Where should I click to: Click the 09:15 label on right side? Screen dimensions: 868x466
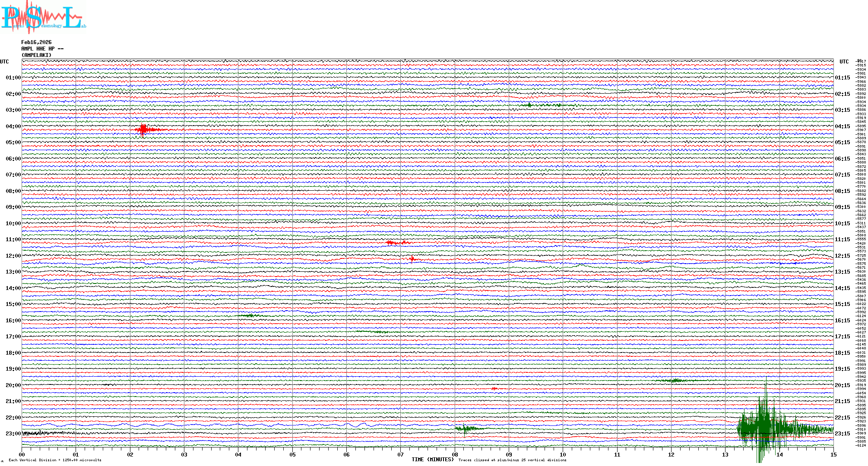pyautogui.click(x=842, y=207)
